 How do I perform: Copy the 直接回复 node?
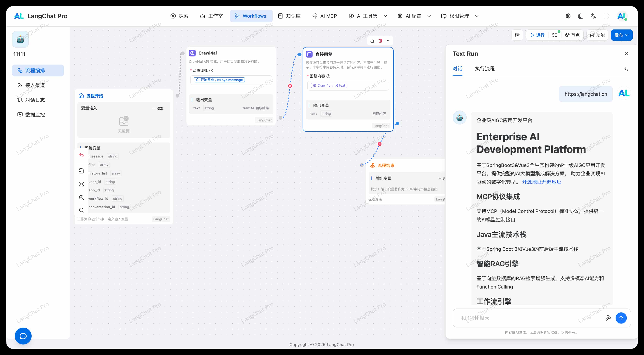(x=372, y=41)
